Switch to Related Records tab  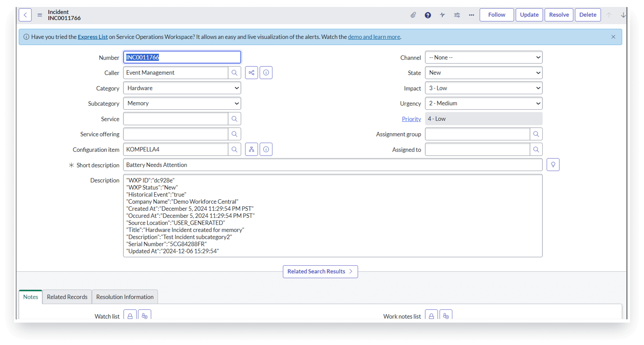[x=67, y=297]
